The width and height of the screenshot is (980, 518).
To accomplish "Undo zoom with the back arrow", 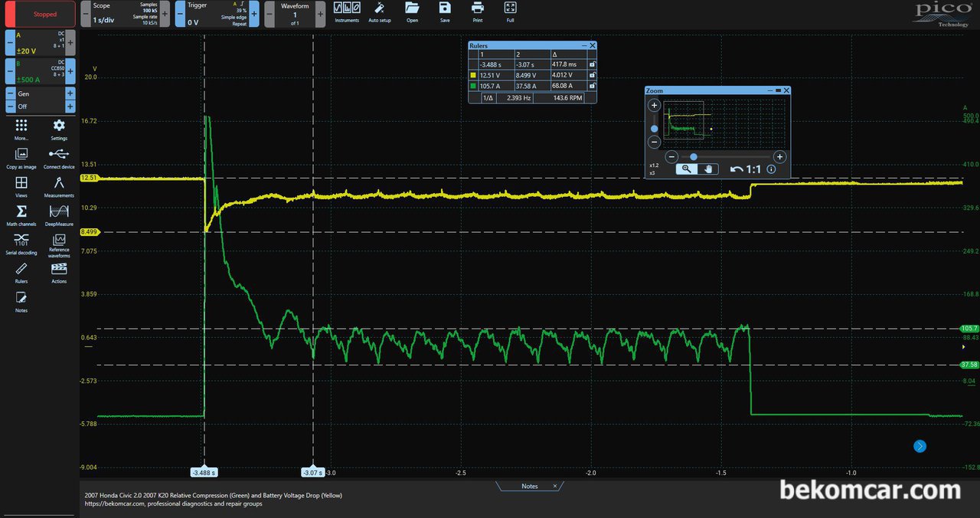I will 737,169.
